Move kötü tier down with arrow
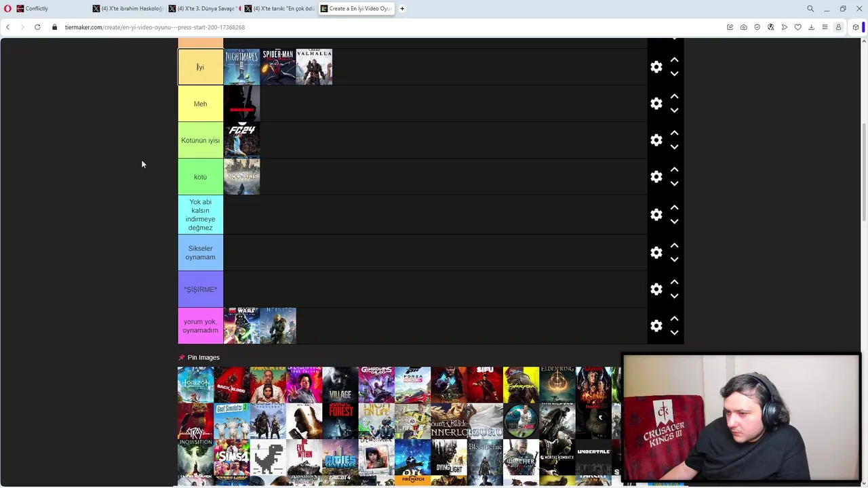This screenshot has height=488, width=868. [674, 184]
